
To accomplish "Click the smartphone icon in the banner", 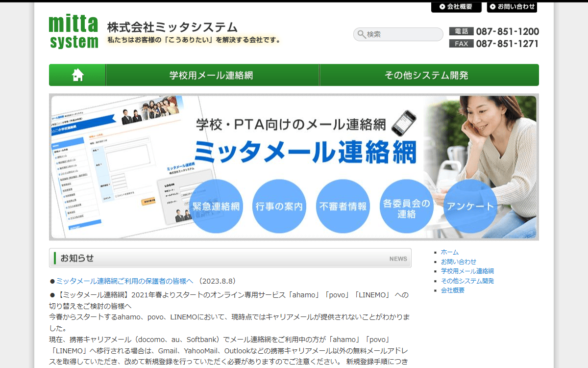I will coord(404,123).
